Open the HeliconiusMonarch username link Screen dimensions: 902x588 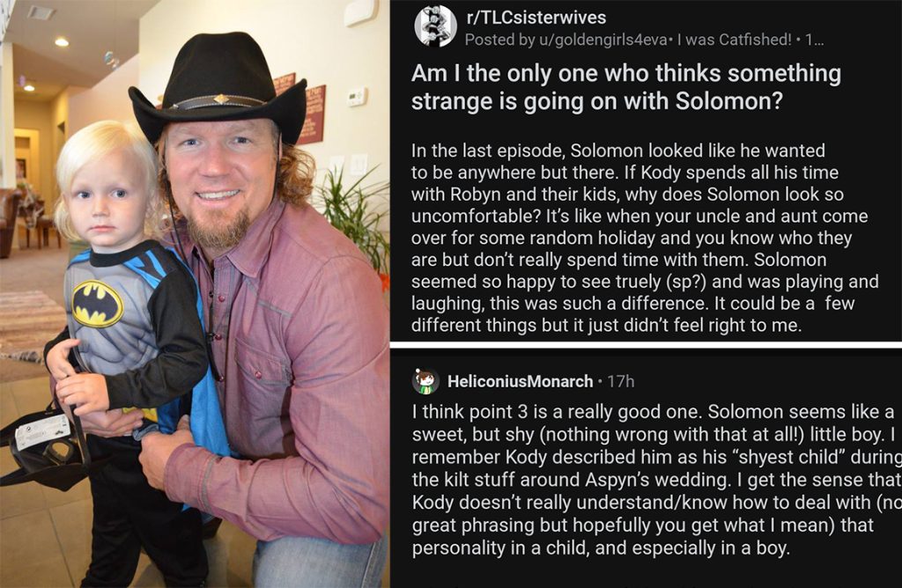tap(520, 381)
